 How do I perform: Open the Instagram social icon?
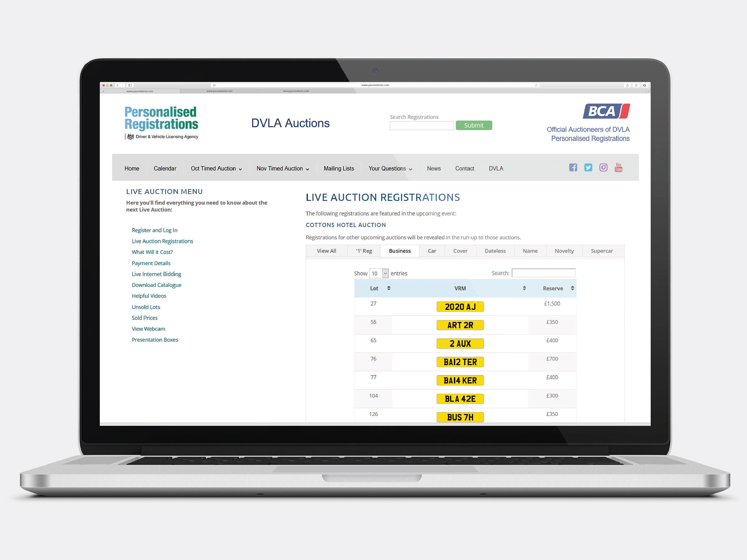tap(603, 167)
